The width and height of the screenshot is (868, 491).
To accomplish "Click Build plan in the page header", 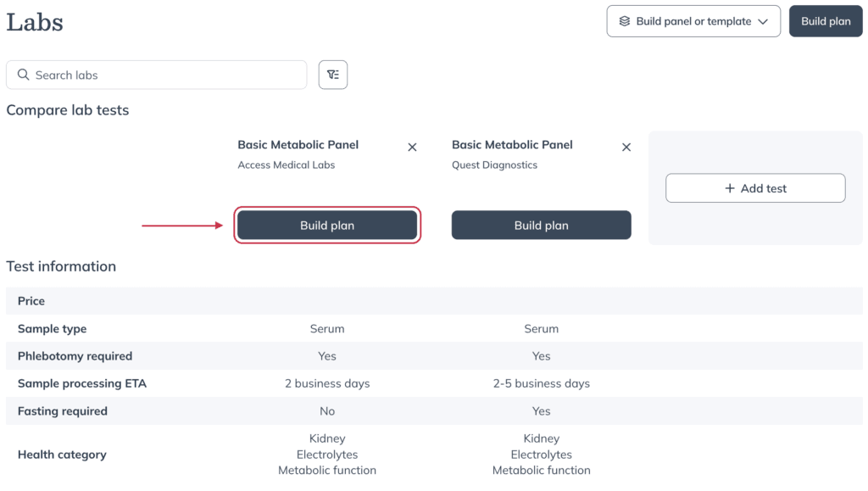I will pyautogui.click(x=826, y=21).
